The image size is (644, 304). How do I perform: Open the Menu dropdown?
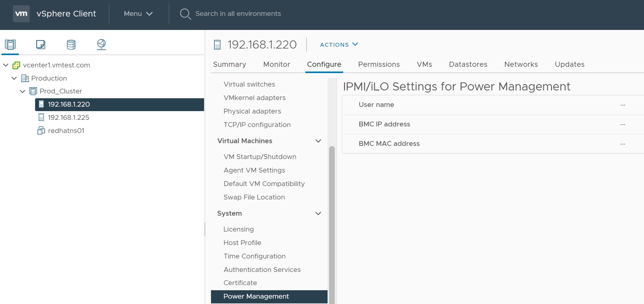(x=138, y=14)
